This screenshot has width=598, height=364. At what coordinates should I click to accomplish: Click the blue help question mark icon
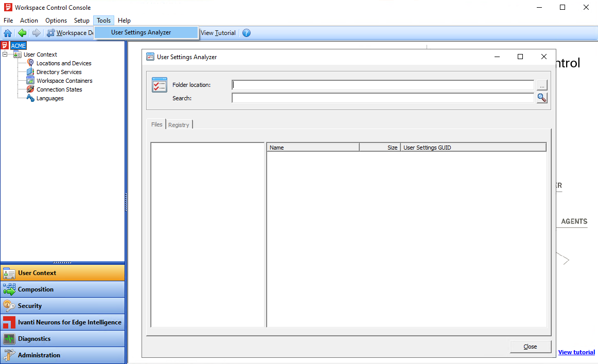(247, 33)
